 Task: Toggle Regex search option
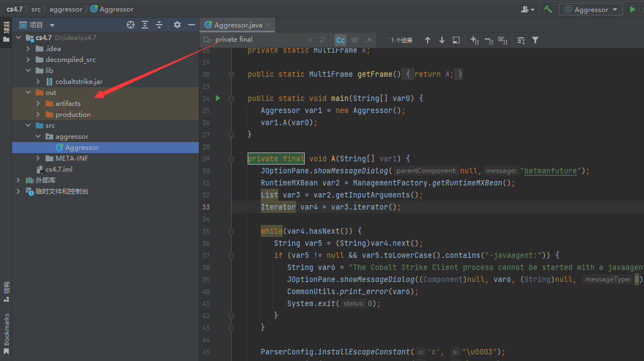point(369,40)
